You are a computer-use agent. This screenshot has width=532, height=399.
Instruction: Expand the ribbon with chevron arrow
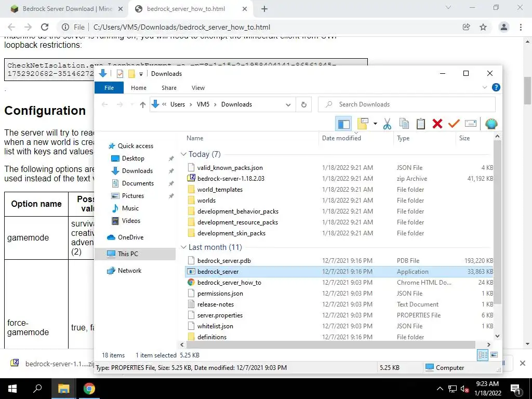point(485,87)
